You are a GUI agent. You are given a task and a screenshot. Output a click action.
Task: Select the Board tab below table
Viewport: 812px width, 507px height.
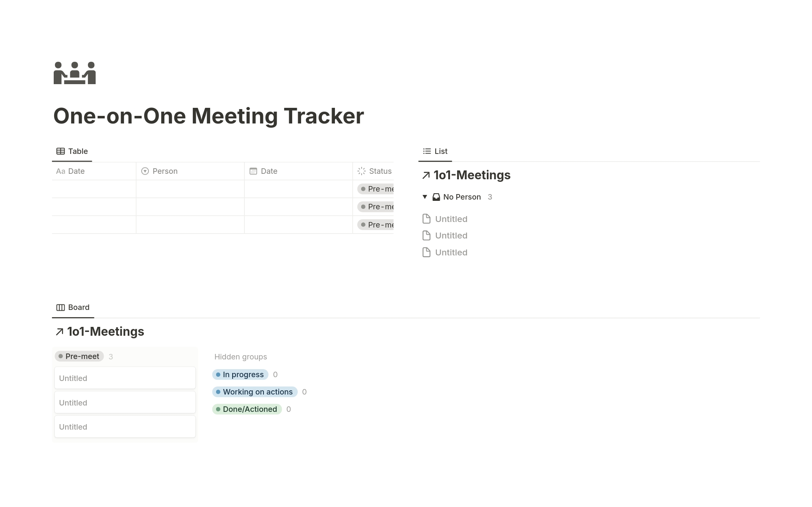72,307
